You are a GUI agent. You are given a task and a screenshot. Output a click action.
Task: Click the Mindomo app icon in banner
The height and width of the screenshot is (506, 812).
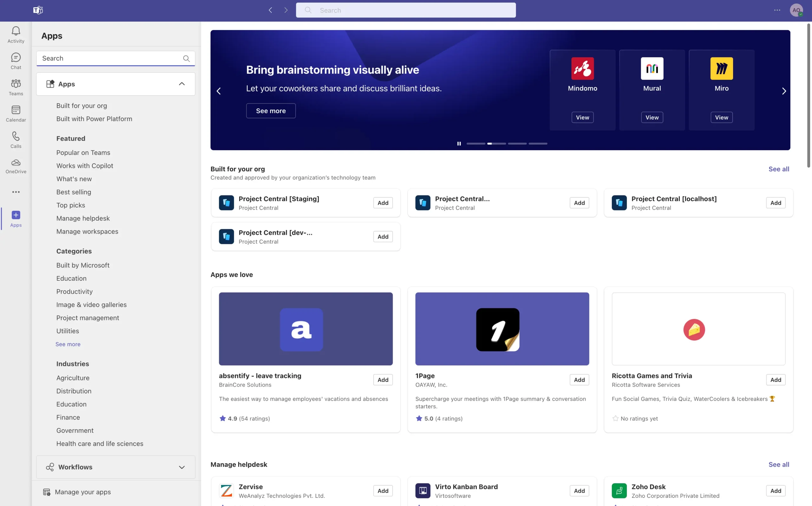(x=582, y=69)
